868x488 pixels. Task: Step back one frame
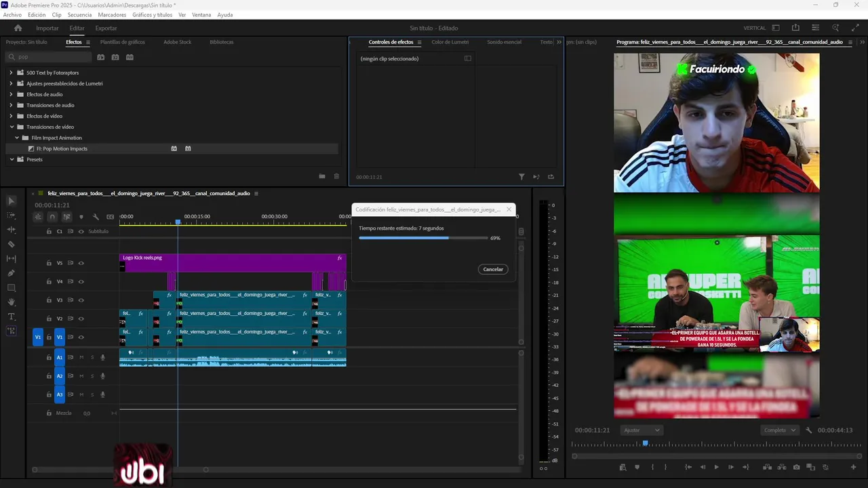click(703, 467)
